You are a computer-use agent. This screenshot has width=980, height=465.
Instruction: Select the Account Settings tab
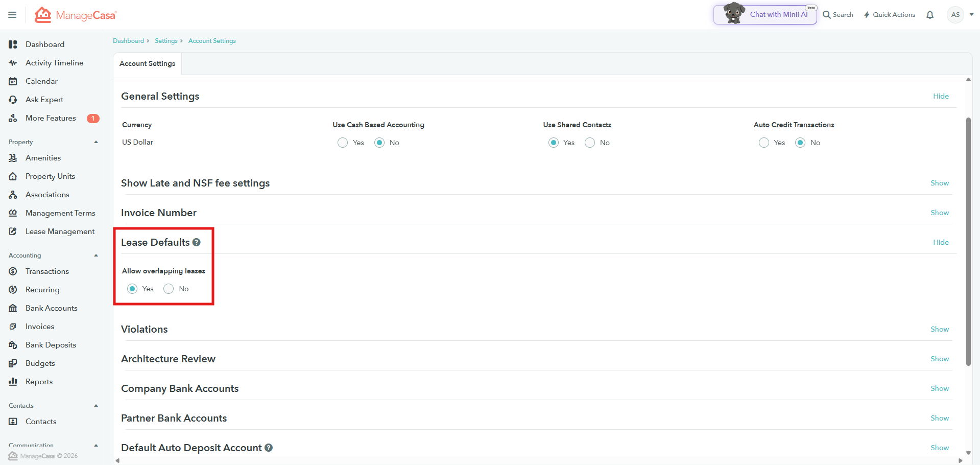click(147, 63)
